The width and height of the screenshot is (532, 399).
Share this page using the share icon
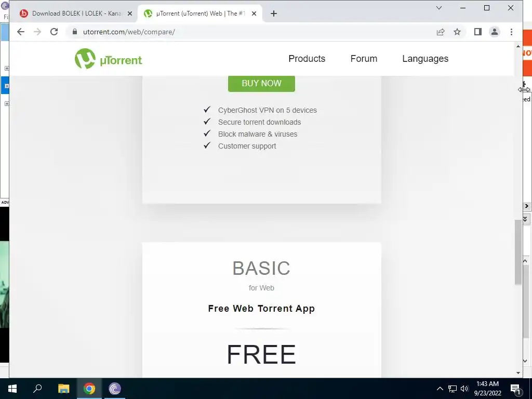click(441, 32)
